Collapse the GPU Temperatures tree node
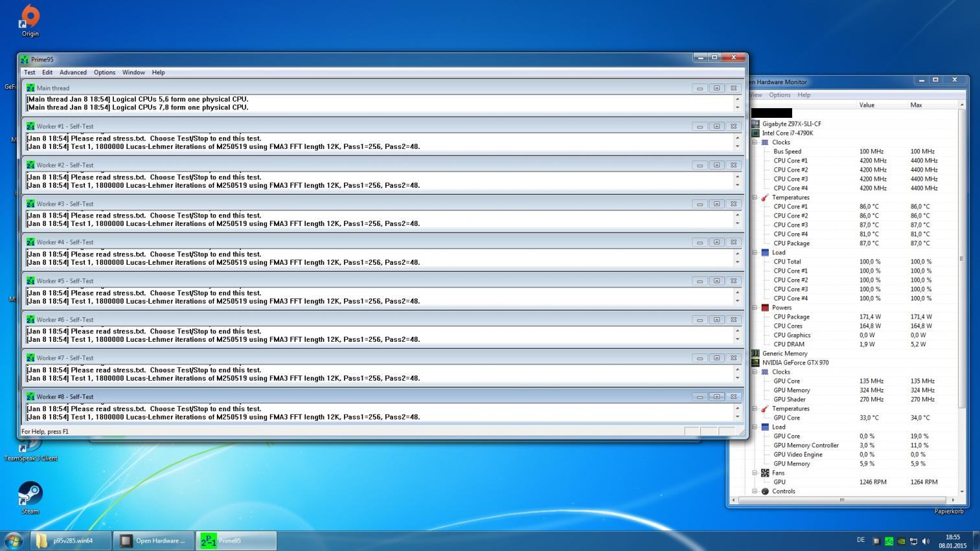The image size is (980, 551). tap(755, 409)
